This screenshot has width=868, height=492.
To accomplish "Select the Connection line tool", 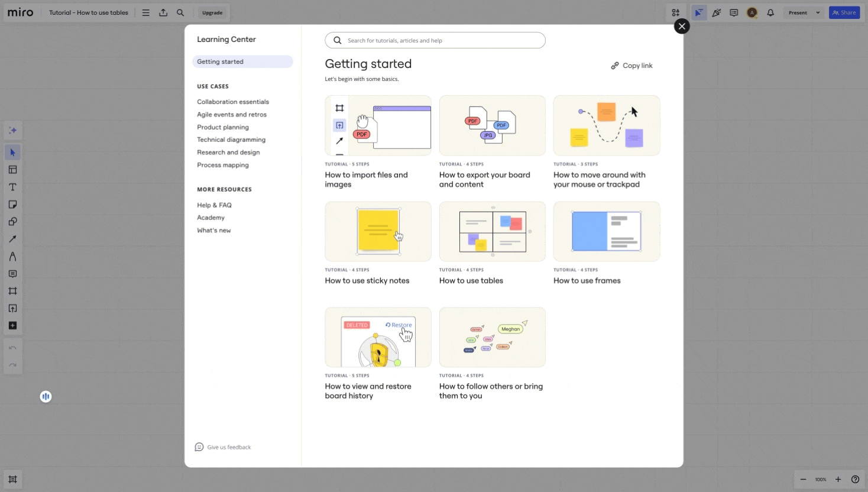I will coord(12,238).
